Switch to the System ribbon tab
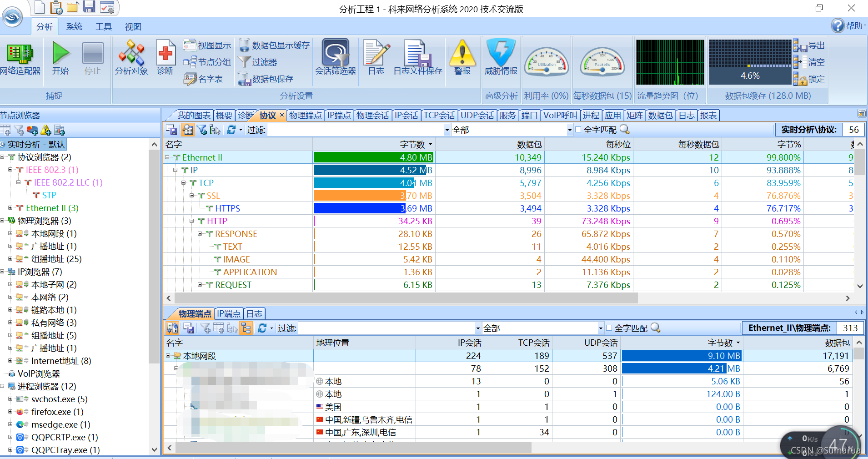The height and width of the screenshot is (459, 868). click(74, 27)
